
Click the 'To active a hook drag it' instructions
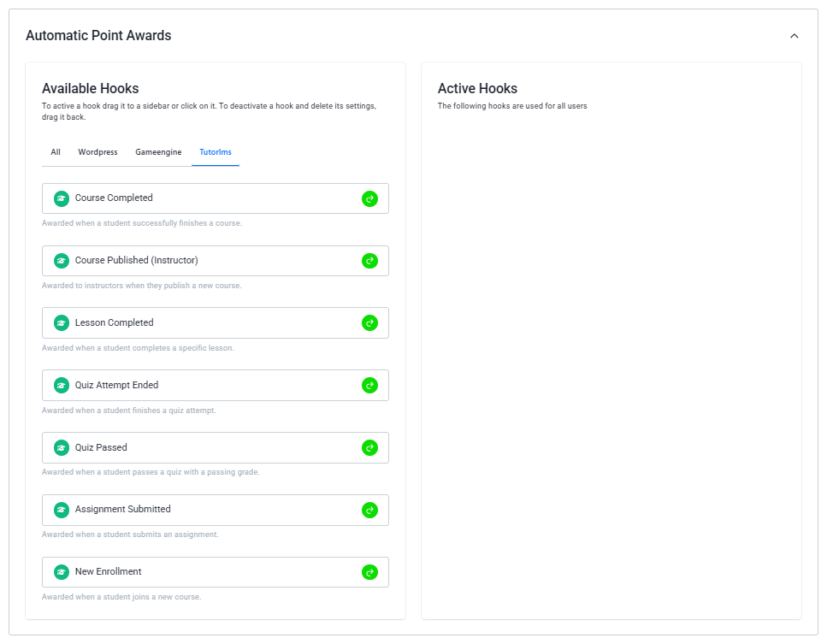tap(209, 111)
